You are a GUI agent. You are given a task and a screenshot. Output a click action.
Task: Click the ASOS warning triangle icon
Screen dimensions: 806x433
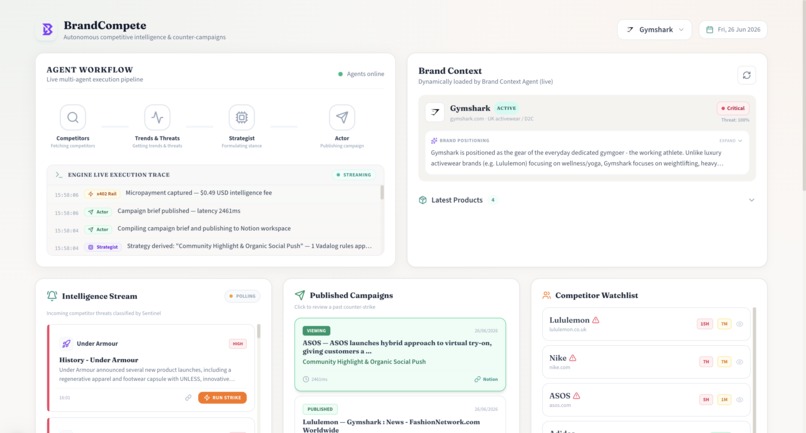576,396
